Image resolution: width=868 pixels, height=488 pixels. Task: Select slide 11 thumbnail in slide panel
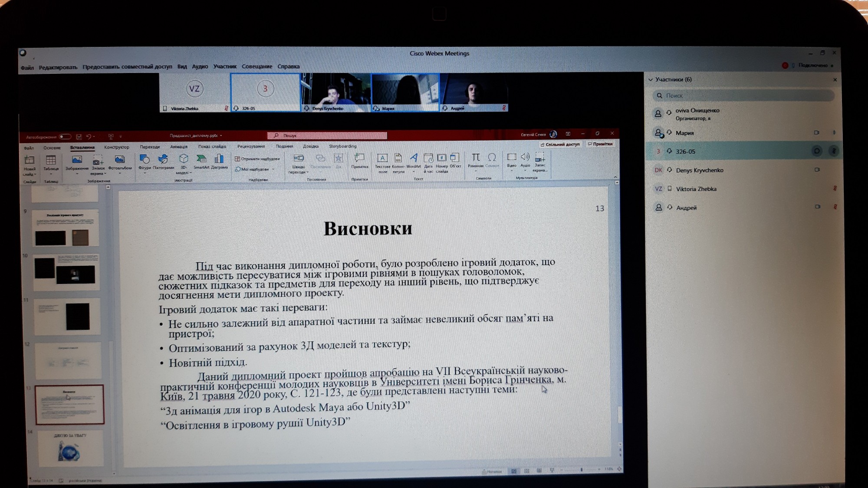point(67,317)
